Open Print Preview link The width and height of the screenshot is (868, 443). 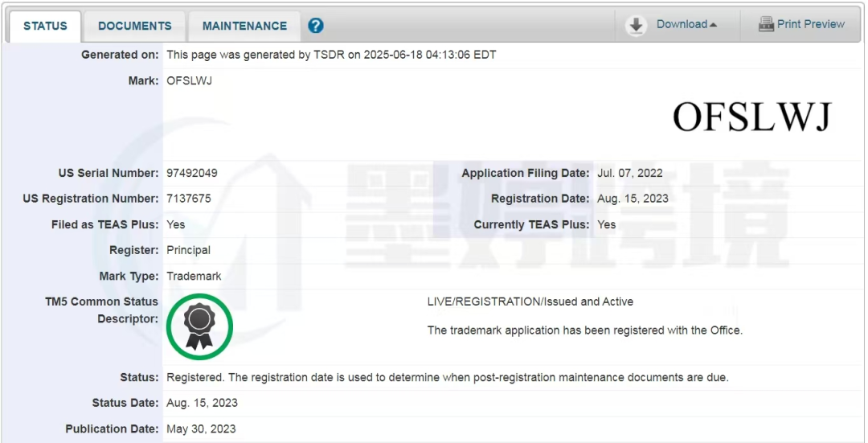(810, 24)
